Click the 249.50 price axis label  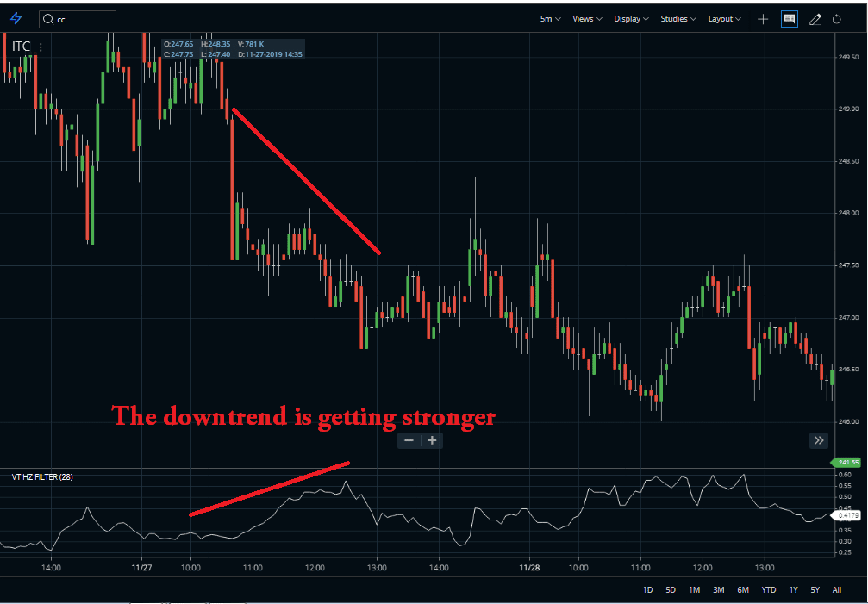pyautogui.click(x=848, y=57)
